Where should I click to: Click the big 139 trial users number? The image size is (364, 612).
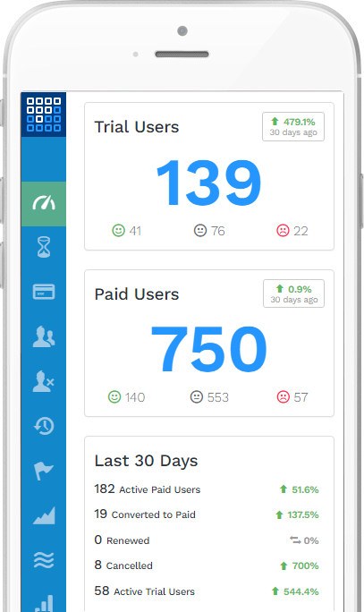tap(208, 183)
